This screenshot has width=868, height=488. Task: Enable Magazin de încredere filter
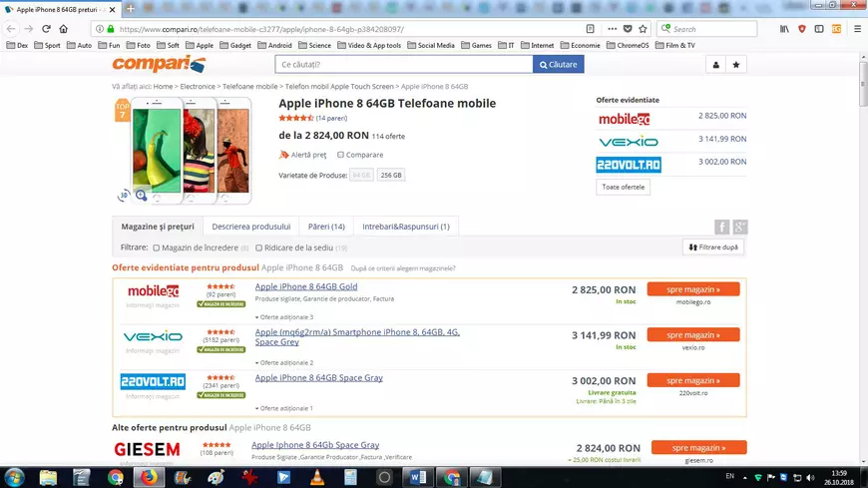(156, 248)
